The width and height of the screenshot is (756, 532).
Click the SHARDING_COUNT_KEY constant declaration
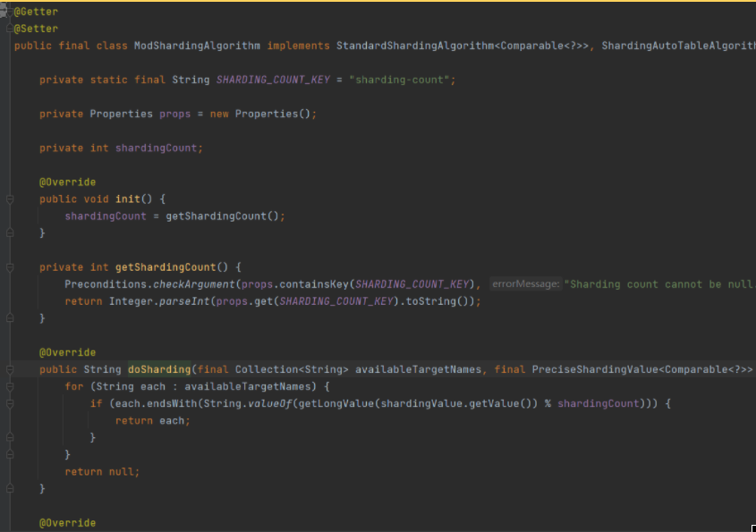point(273,80)
